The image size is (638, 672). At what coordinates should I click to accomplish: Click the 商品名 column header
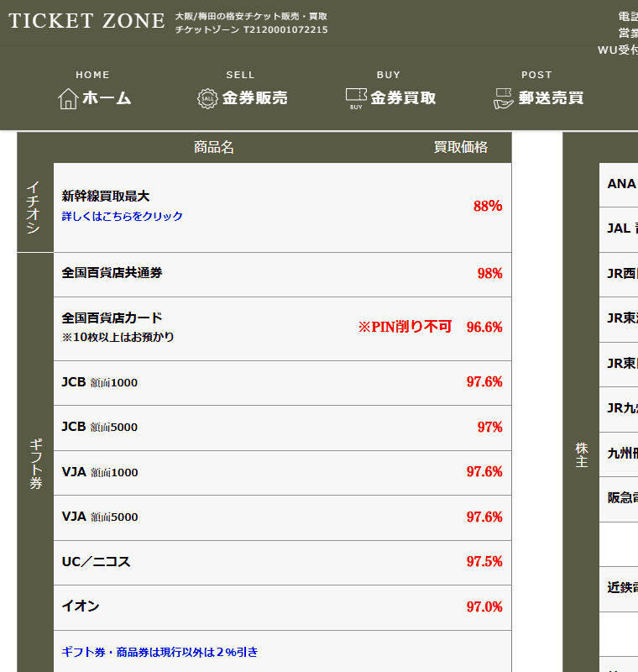(214, 148)
